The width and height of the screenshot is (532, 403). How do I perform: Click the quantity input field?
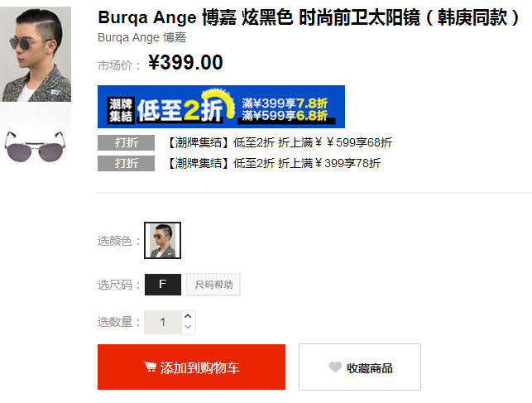(163, 322)
